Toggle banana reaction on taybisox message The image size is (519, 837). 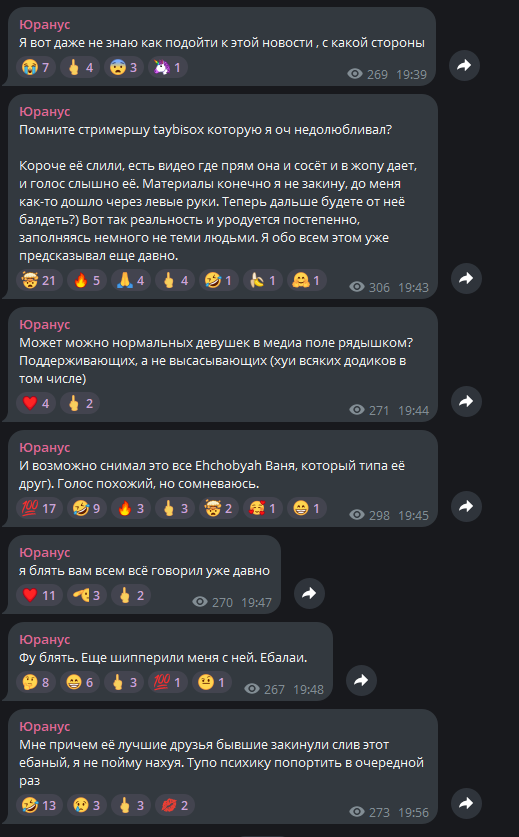(263, 280)
